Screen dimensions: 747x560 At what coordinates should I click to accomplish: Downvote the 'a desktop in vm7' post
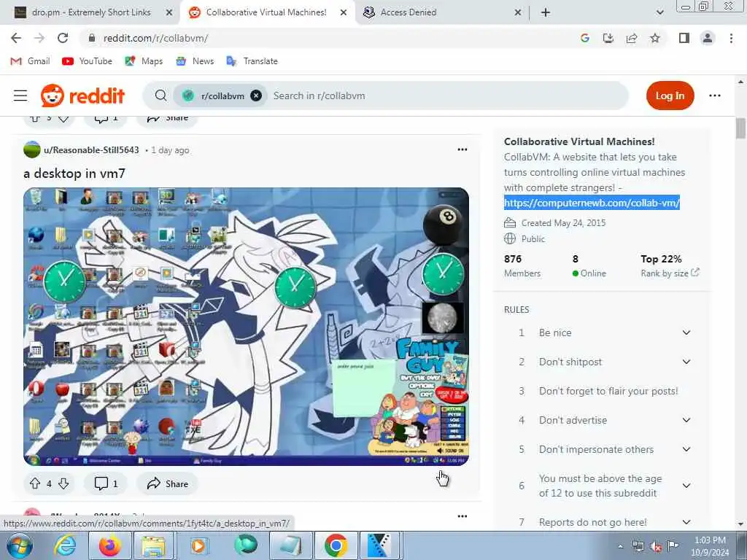pyautogui.click(x=63, y=484)
